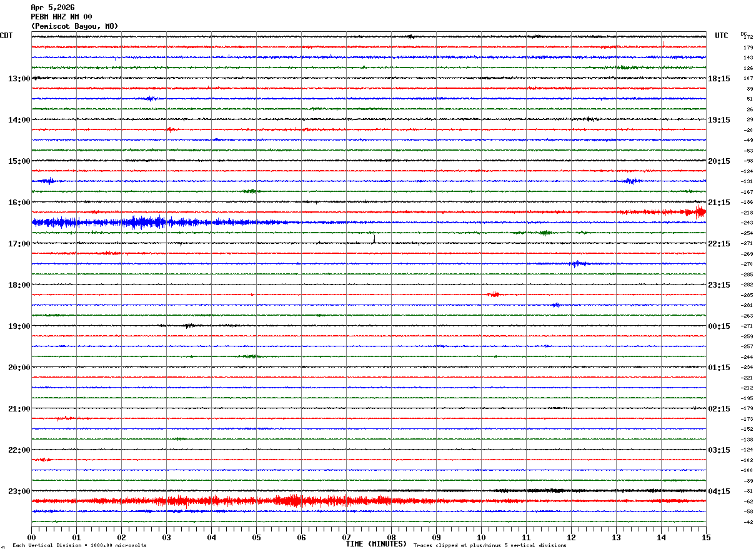Click the 01:15 UTC time label
The image size is (756, 554).
click(x=719, y=368)
